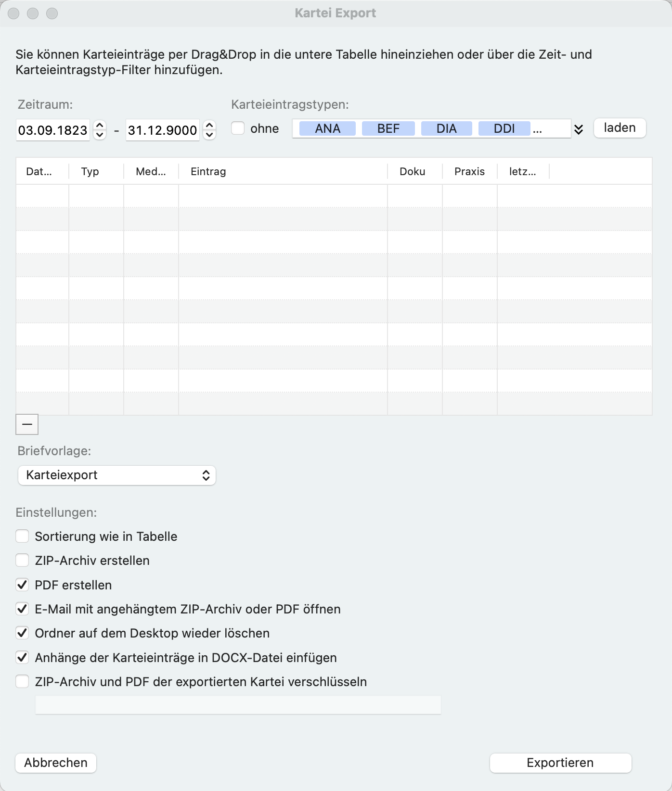Click the start date stepper arrows
This screenshot has height=791, width=672.
(x=100, y=129)
